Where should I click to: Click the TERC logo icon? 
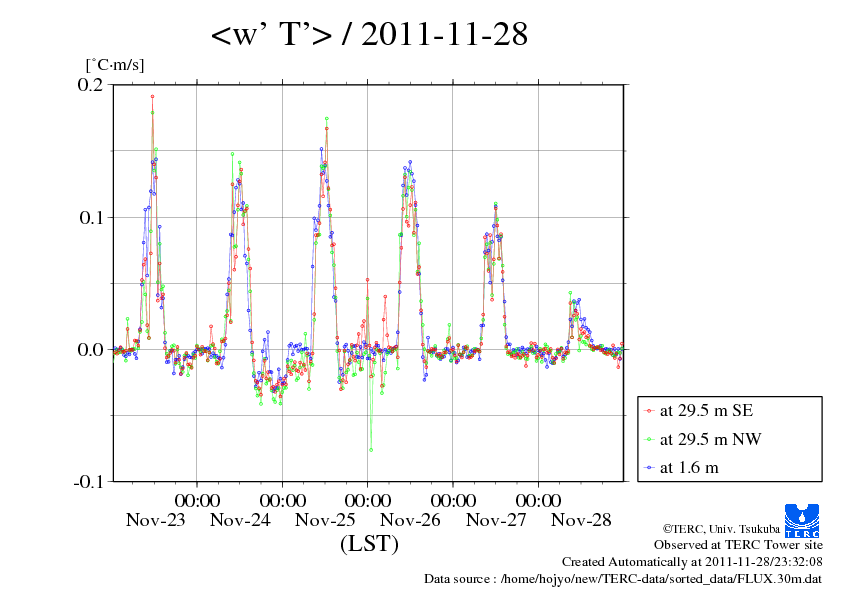[x=802, y=520]
